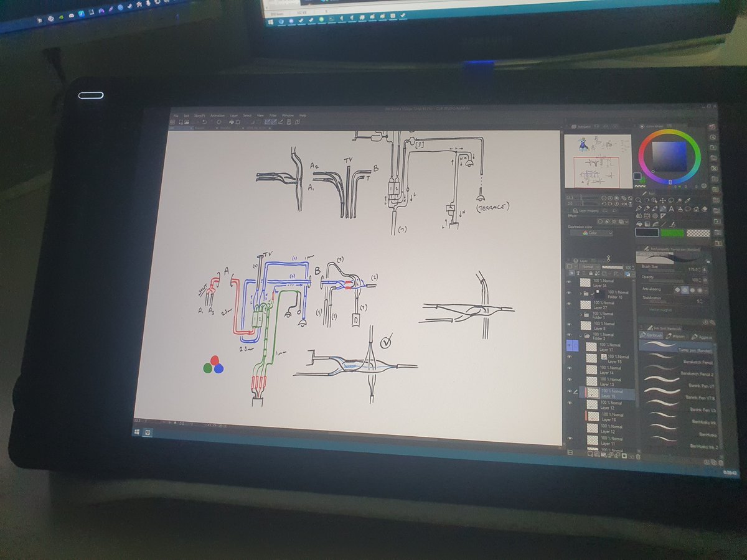Click New raster layer icon at panel bottom
Image resolution: width=747 pixels, height=560 pixels.
[x=590, y=454]
